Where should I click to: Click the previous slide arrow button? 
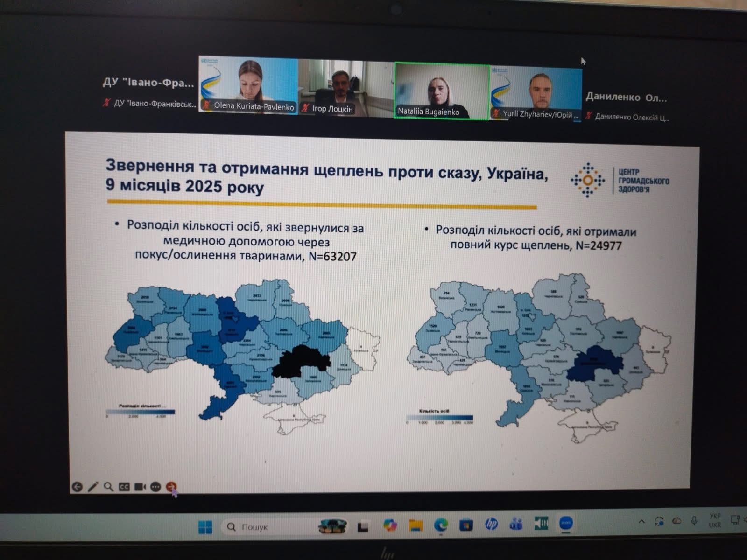coord(77,487)
